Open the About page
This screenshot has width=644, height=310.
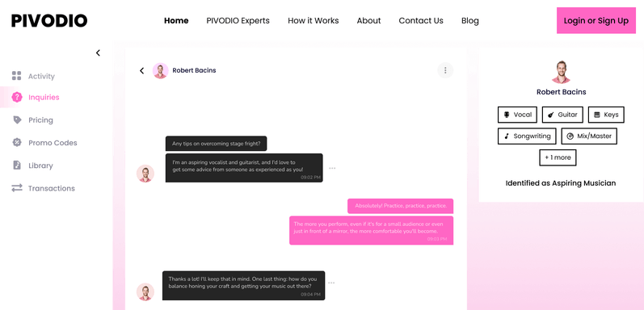click(368, 20)
